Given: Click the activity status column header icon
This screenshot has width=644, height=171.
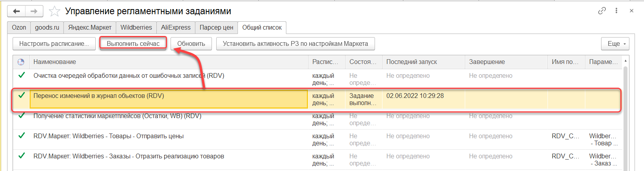Looking at the screenshot, I should click(x=21, y=62).
